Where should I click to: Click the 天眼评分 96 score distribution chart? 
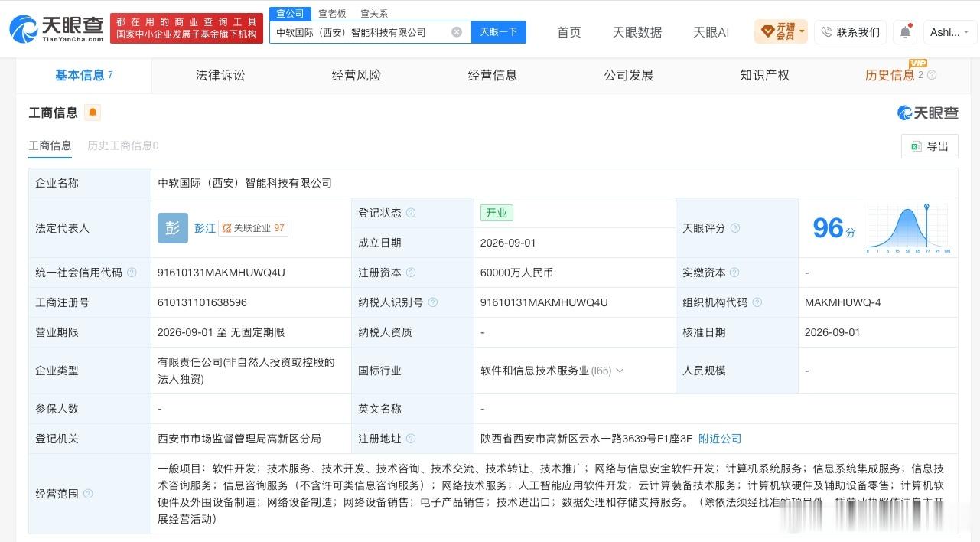908,228
